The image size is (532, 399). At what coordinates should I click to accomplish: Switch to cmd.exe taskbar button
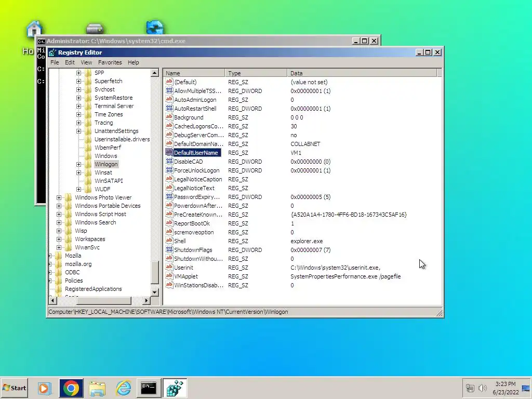click(x=149, y=388)
